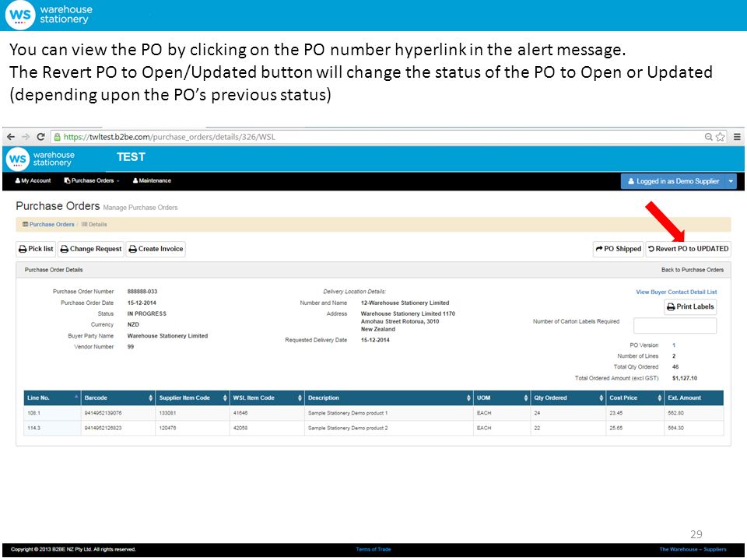The width and height of the screenshot is (747, 560).
Task: Follow the Purchase Orders breadcrumb link
Action: click(48, 224)
